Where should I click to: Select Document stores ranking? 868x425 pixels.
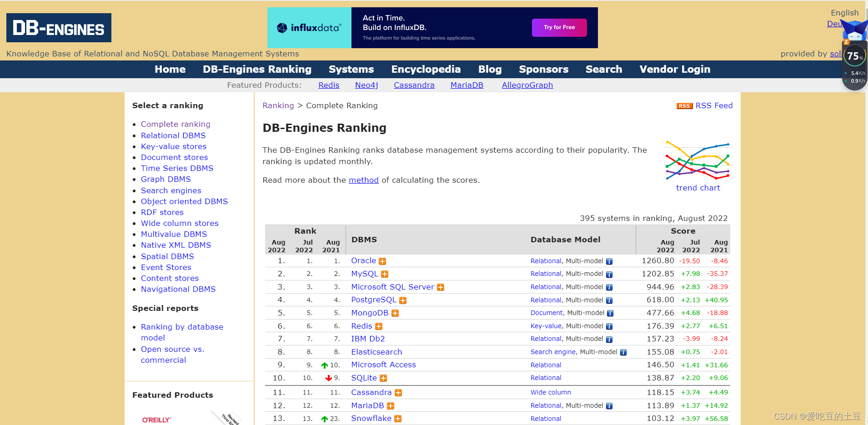click(x=174, y=157)
